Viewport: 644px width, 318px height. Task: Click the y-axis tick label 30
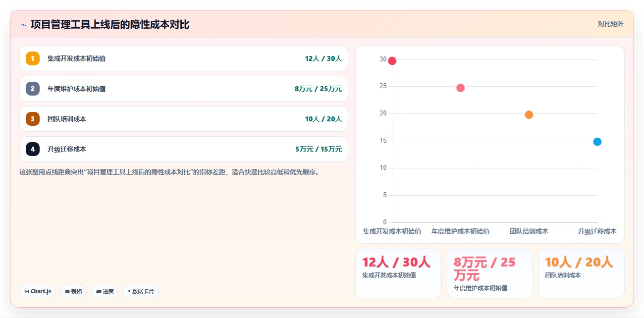(383, 59)
